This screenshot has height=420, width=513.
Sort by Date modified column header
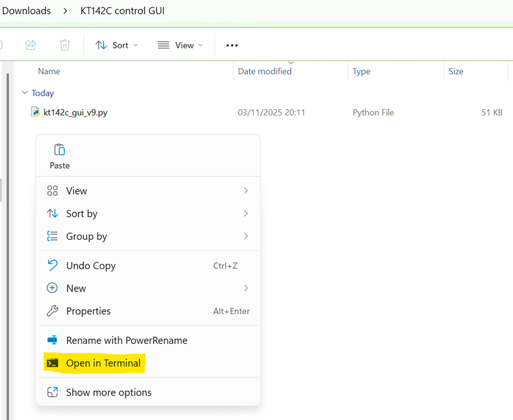coord(264,72)
